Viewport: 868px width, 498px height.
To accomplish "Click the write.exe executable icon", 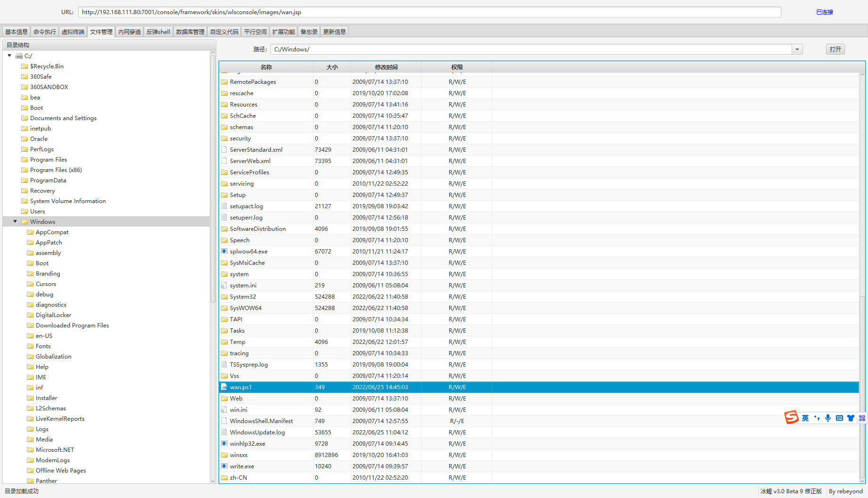I will click(224, 466).
